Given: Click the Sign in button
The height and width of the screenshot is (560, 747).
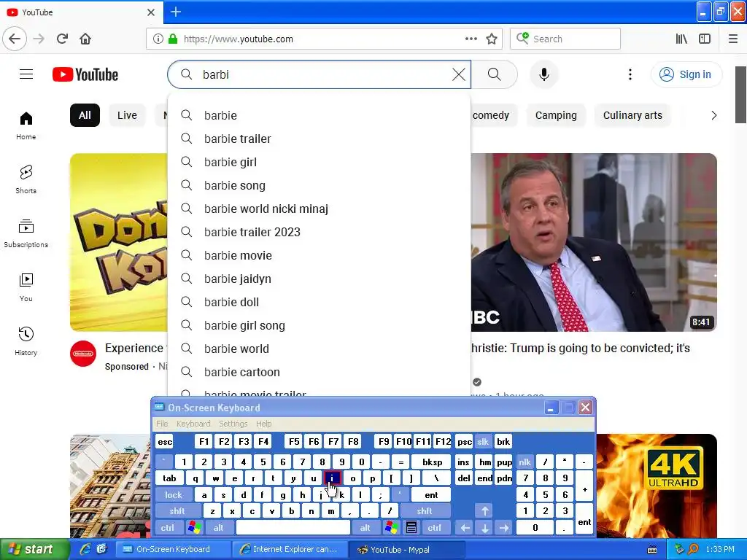Looking at the screenshot, I should 686,74.
